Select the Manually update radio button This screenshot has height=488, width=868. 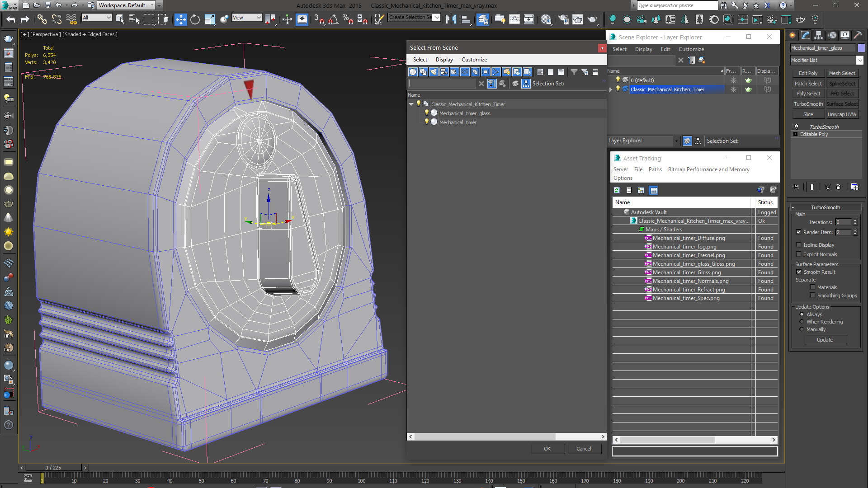[x=802, y=329]
